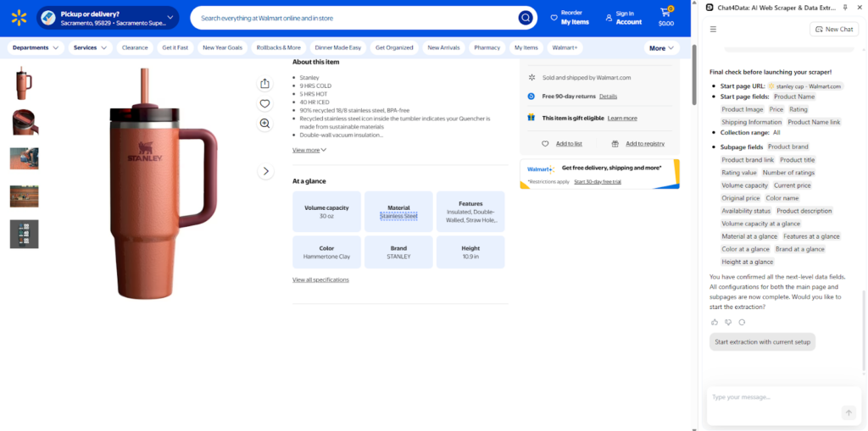The height and width of the screenshot is (431, 868).
Task: Open the Services dropdown
Action: point(90,47)
